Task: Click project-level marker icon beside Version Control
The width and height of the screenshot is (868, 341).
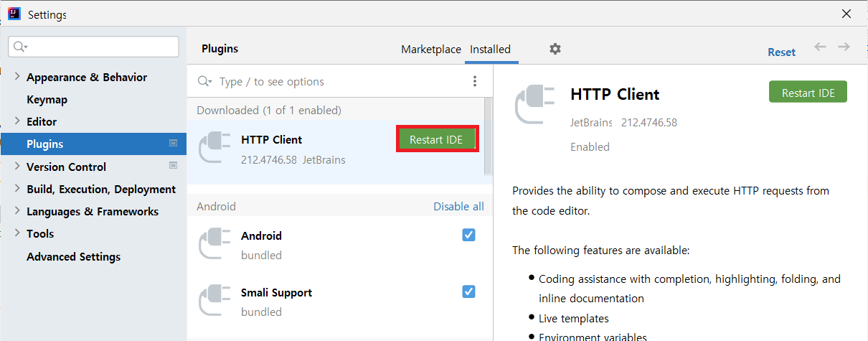Action: pyautogui.click(x=173, y=166)
